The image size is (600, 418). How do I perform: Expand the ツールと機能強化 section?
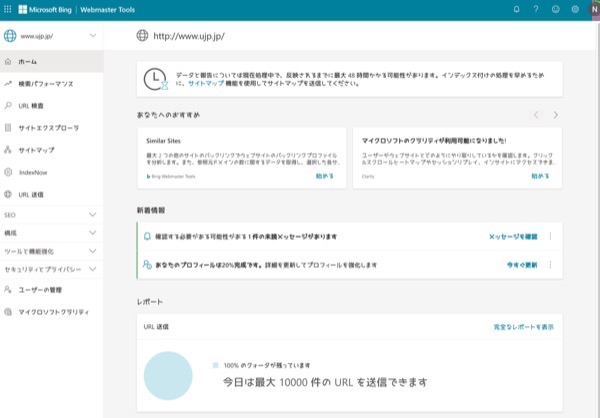(51, 251)
